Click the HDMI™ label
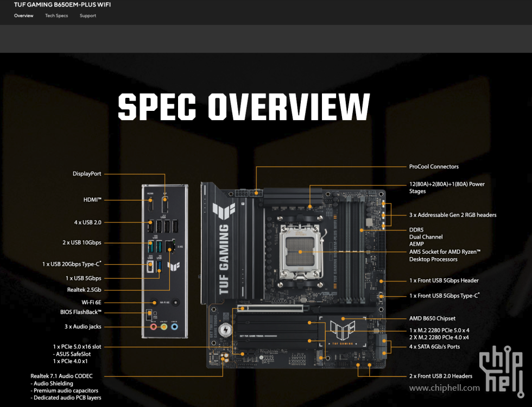The height and width of the screenshot is (407, 532). coord(93,200)
